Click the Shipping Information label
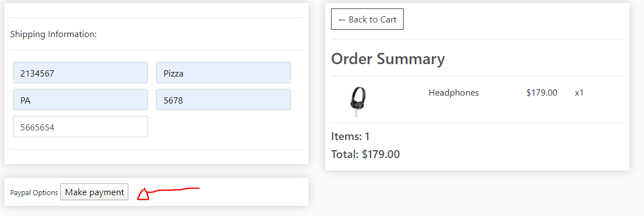Viewport: 644px width, 216px height. [x=53, y=34]
